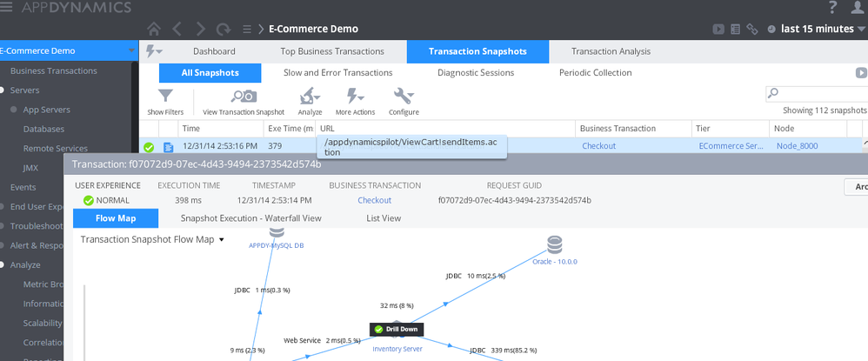Click the Checkout business transaction link

(x=598, y=146)
